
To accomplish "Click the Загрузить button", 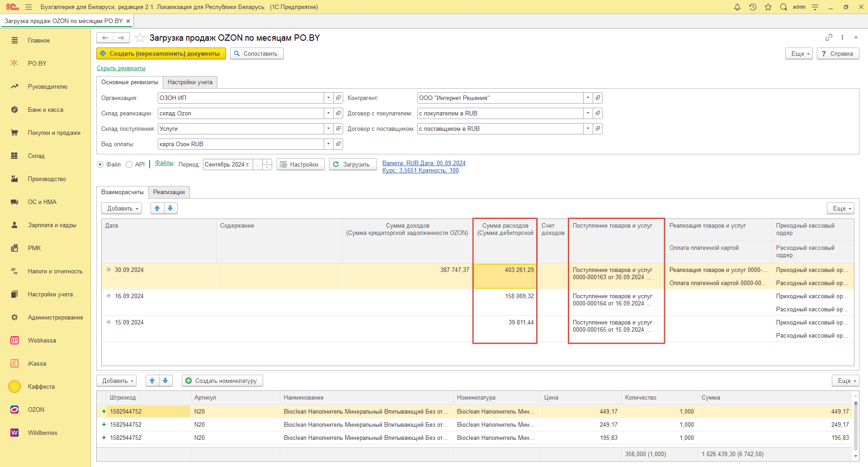I will pyautogui.click(x=353, y=164).
